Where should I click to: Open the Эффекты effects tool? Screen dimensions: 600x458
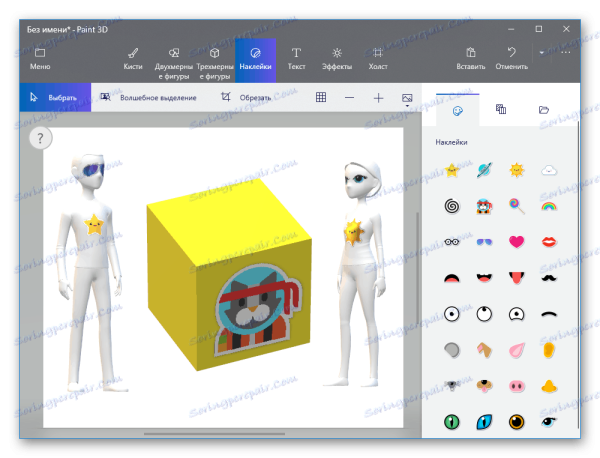[x=337, y=59]
